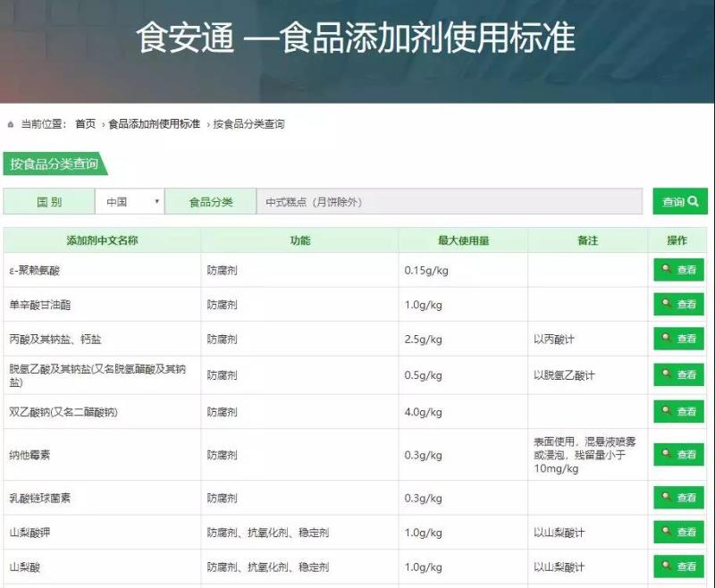
Task: Open 查看 for 脱氢乙酸及其钠盐 row
Action: (x=677, y=375)
